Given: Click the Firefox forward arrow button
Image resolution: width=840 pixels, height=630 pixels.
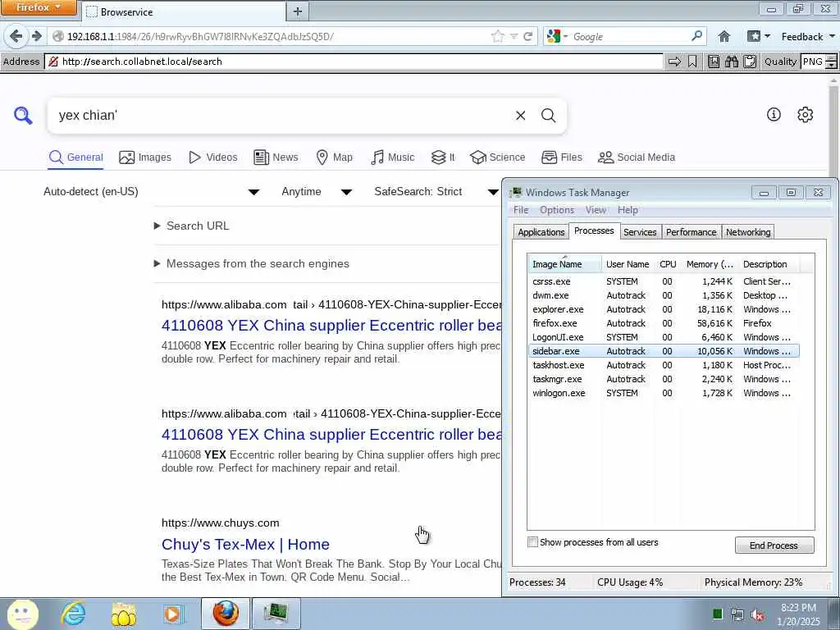Looking at the screenshot, I should [36, 36].
